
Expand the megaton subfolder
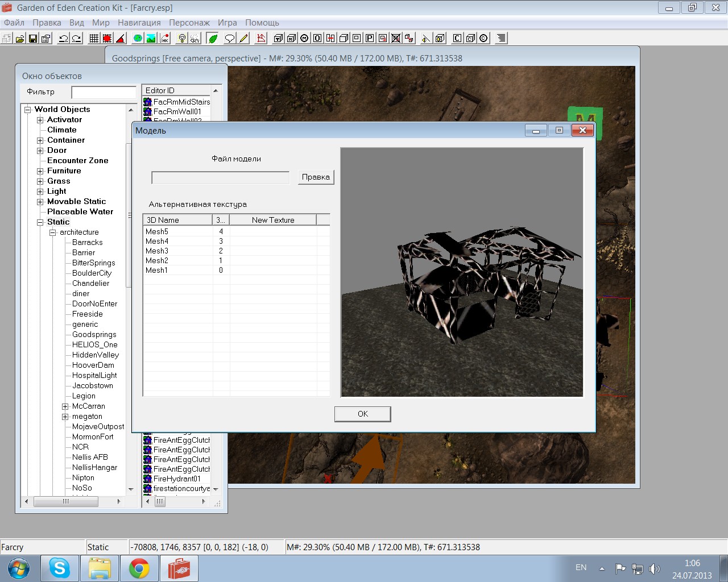click(65, 417)
